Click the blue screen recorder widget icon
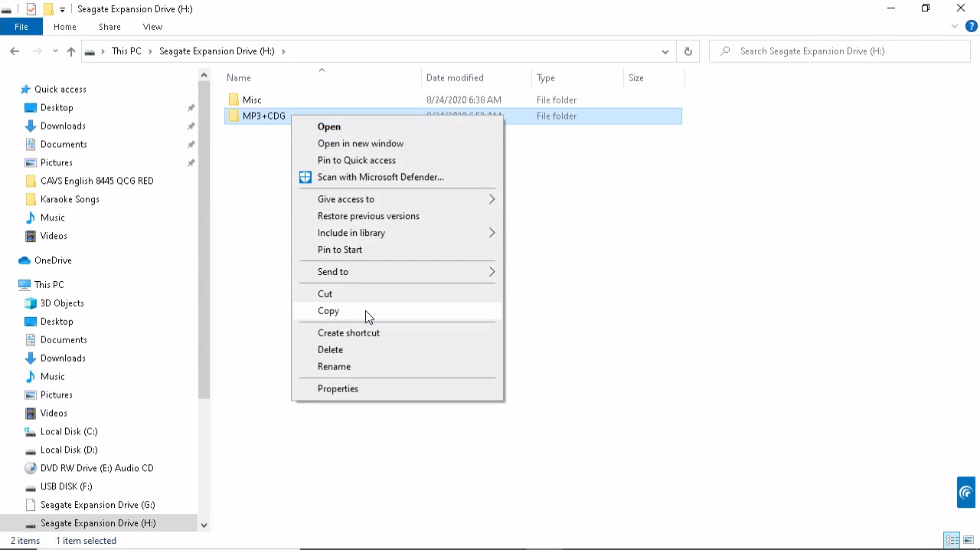 tap(966, 493)
